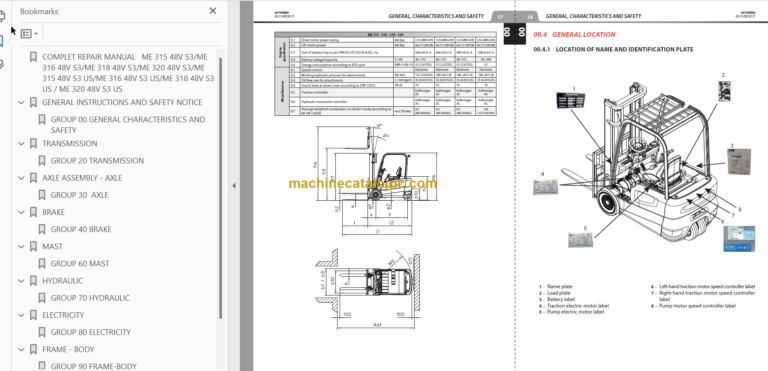
Task: Click the bookmark icon beside GROUP 80 ELECTRICITY
Action: (x=42, y=332)
